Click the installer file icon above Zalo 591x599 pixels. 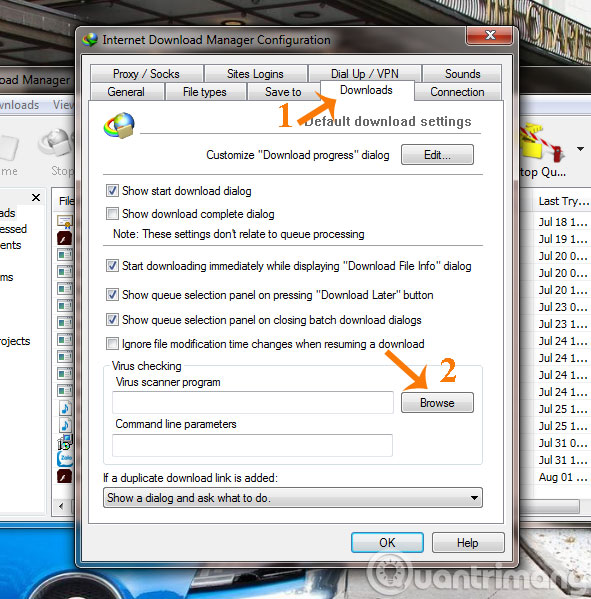64,442
